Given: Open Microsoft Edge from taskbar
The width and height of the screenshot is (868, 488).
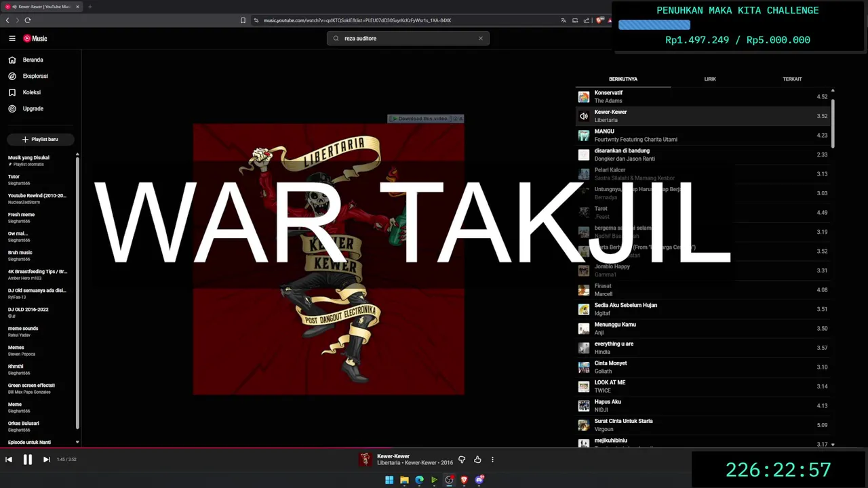Looking at the screenshot, I should coord(419,480).
